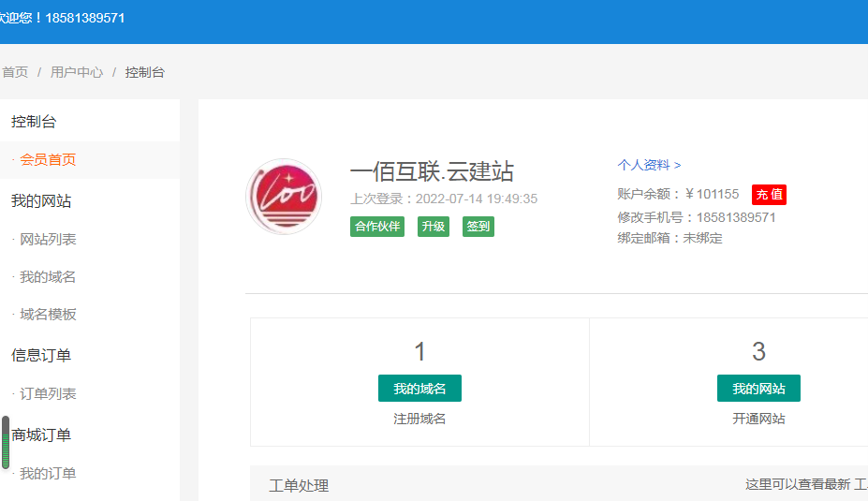Click the 我的域名 teal button
The image size is (868, 501).
[x=419, y=389]
